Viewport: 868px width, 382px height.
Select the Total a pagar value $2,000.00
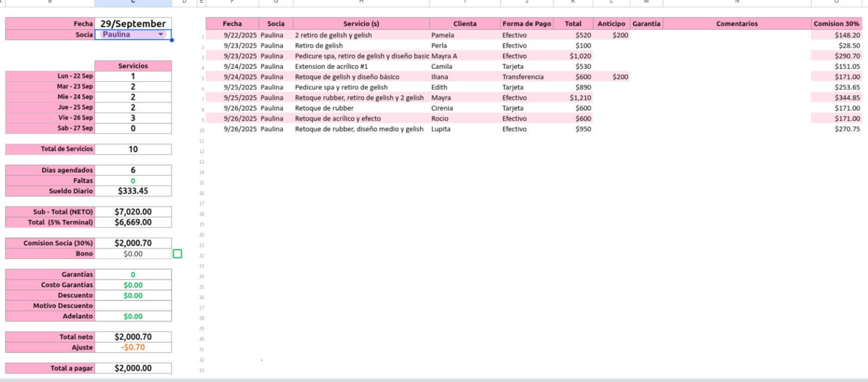133,368
